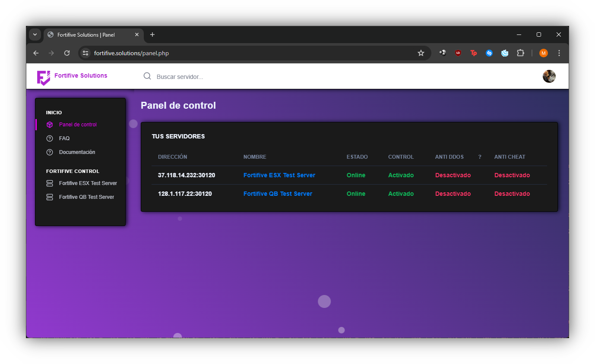Open the Fortifive QB Test Server link
This screenshot has width=595, height=364.
(x=278, y=194)
